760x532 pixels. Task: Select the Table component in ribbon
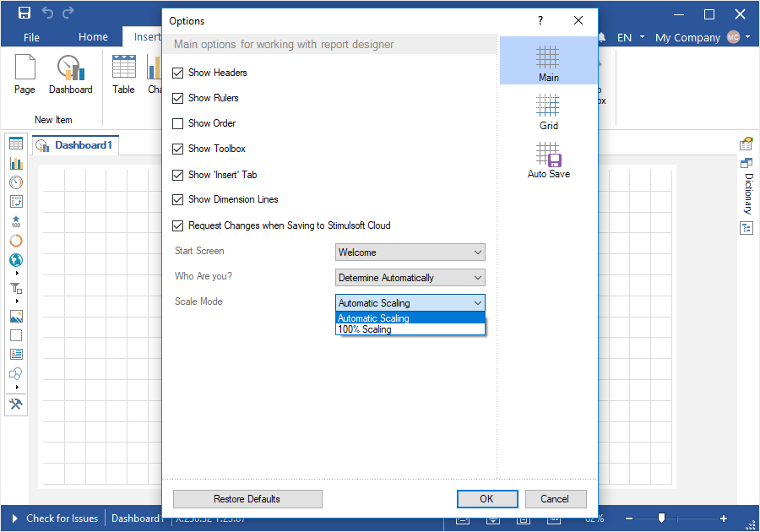[x=123, y=74]
